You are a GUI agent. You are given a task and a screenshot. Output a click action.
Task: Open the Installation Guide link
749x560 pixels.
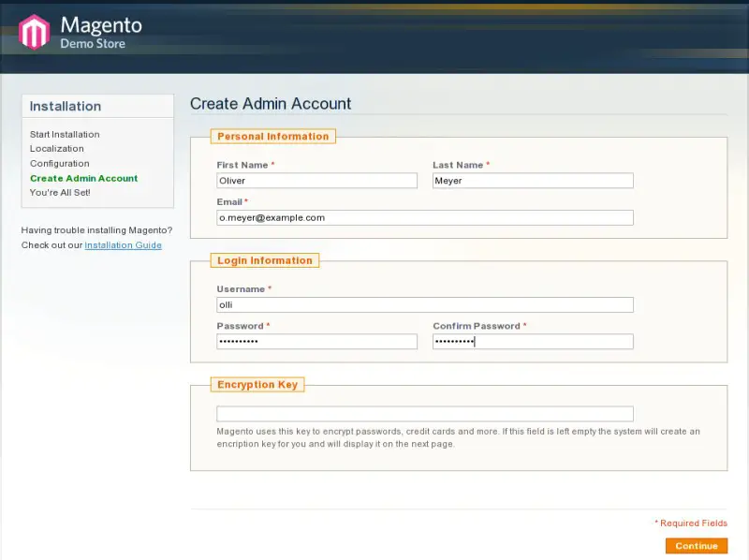[x=124, y=245]
